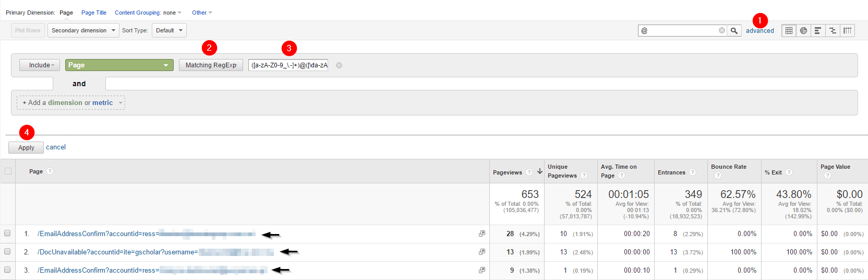868x280 pixels.
Task: Remove the regex filter with the x icon
Action: pyautogui.click(x=339, y=65)
